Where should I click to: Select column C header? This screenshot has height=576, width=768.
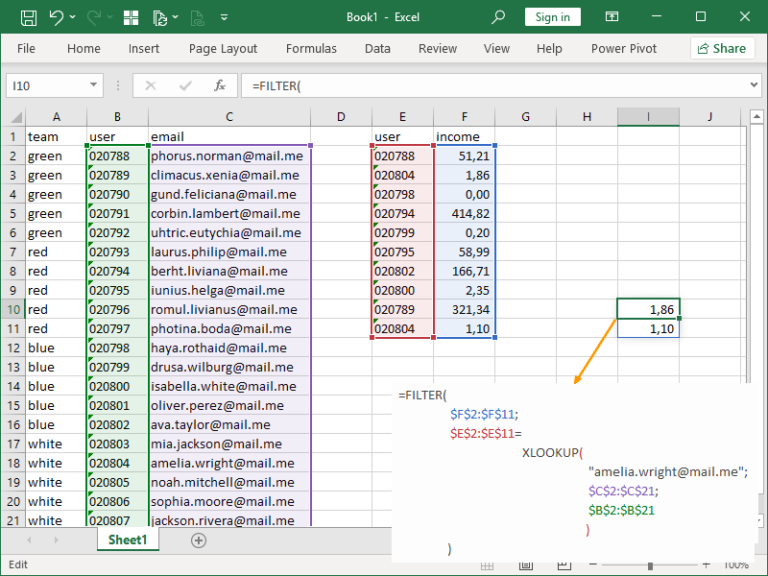coord(229,117)
